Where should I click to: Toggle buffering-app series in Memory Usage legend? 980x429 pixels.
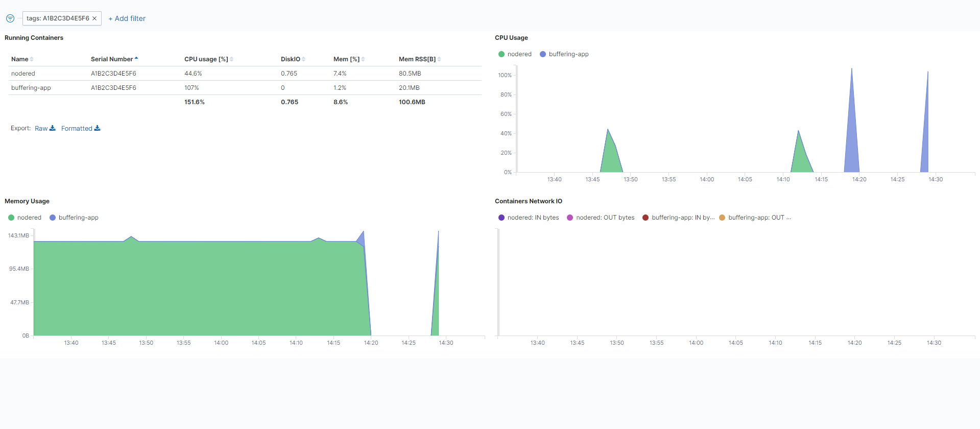(74, 218)
